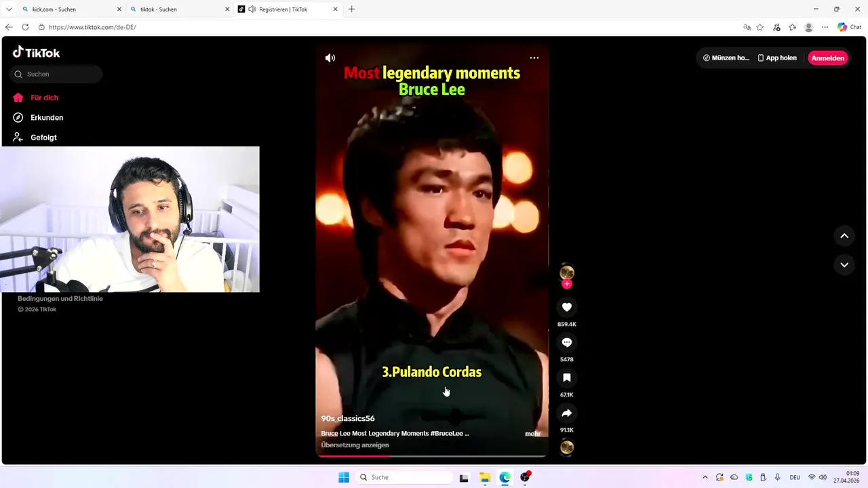Open the Für dich feed
868x488 pixels.
36,98
